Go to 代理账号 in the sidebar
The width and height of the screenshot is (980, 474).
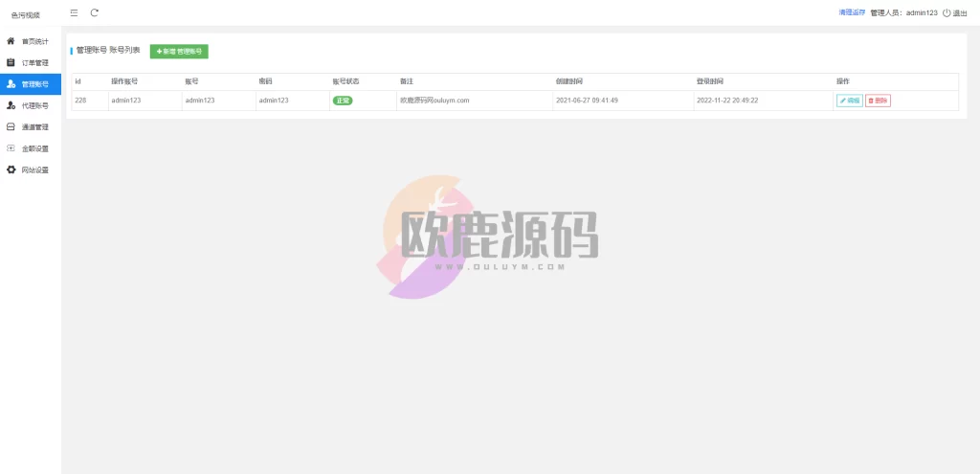[x=31, y=105]
